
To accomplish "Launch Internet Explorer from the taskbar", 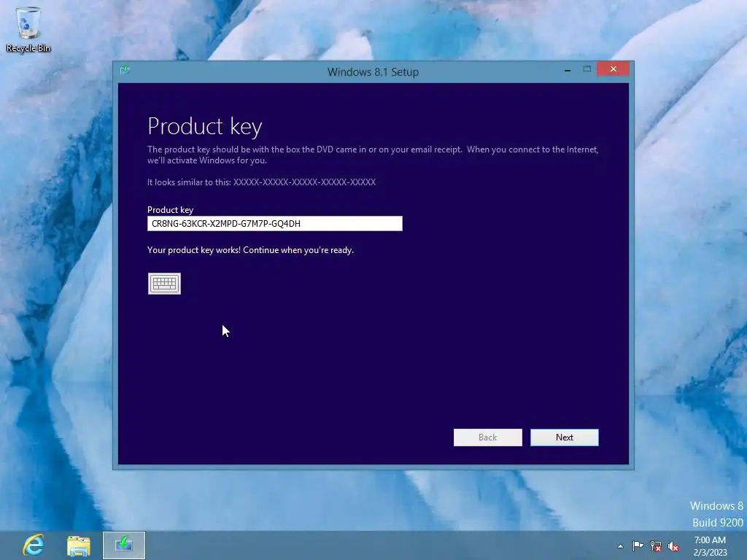I will point(34,545).
